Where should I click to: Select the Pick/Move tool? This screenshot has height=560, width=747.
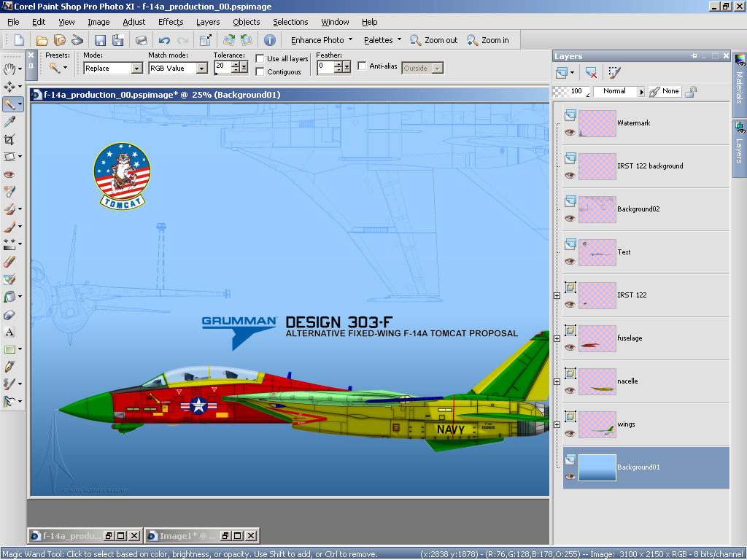9,87
